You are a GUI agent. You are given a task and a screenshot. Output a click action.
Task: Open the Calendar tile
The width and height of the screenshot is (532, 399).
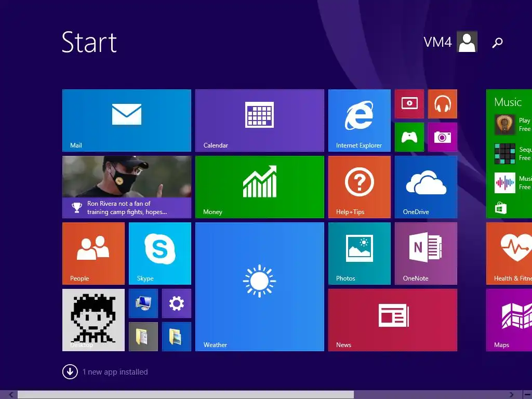point(260,121)
